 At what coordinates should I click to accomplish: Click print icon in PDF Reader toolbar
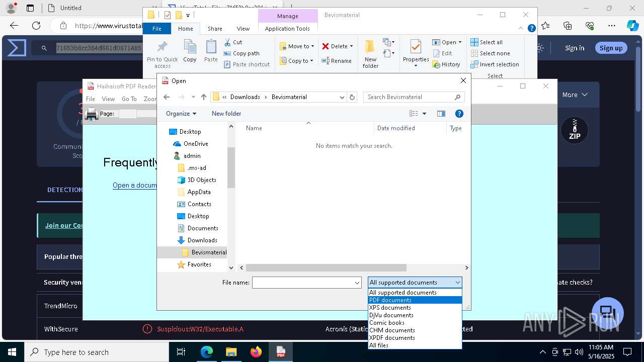(92, 114)
